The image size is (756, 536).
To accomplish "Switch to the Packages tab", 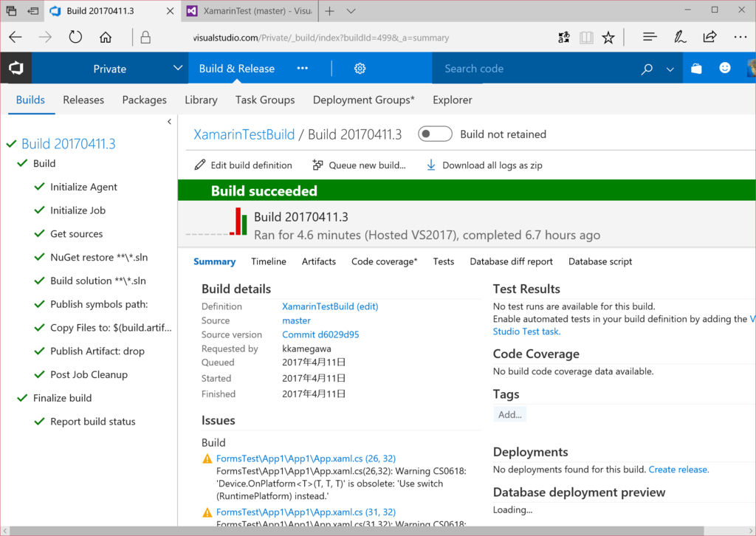I will coord(144,100).
